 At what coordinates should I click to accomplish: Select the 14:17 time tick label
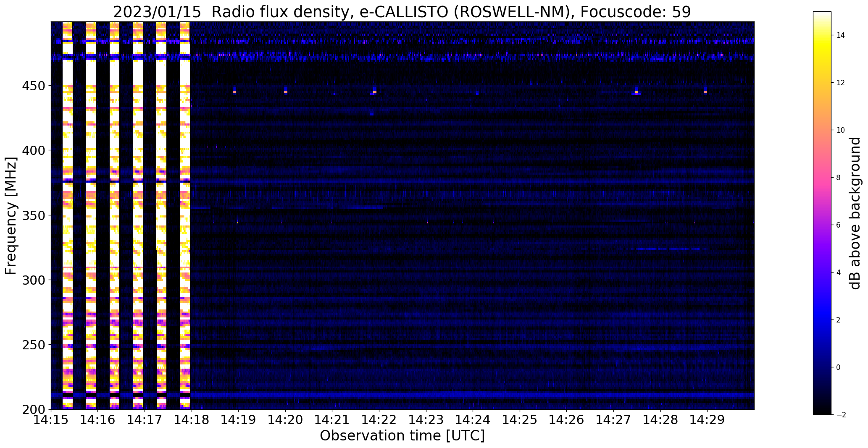point(145,419)
